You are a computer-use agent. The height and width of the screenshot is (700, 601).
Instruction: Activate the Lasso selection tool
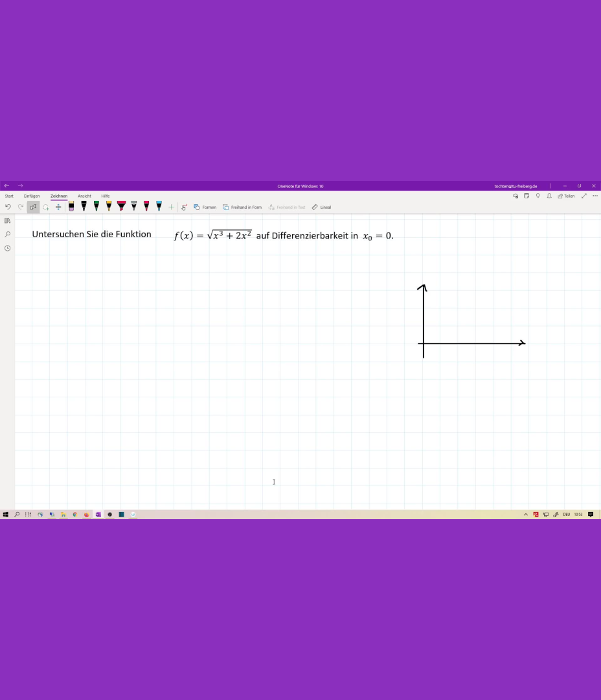click(46, 207)
